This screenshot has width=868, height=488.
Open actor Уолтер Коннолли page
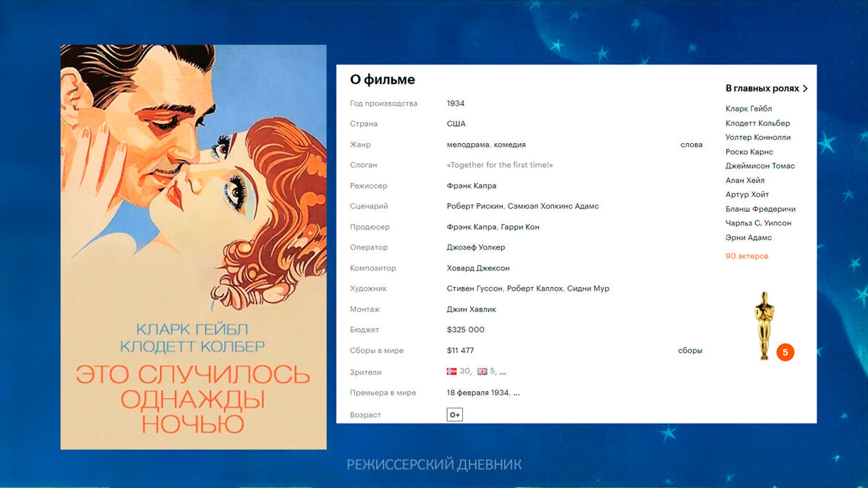coord(758,137)
